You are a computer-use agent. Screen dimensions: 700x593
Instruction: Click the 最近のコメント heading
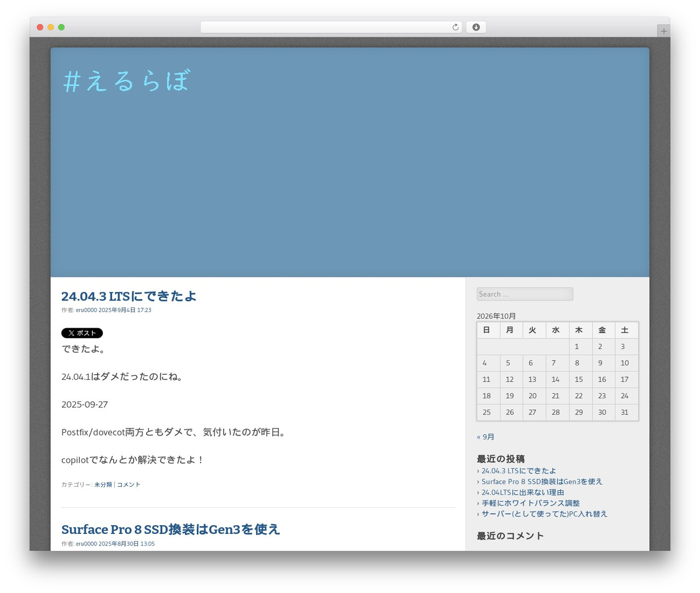(510, 536)
